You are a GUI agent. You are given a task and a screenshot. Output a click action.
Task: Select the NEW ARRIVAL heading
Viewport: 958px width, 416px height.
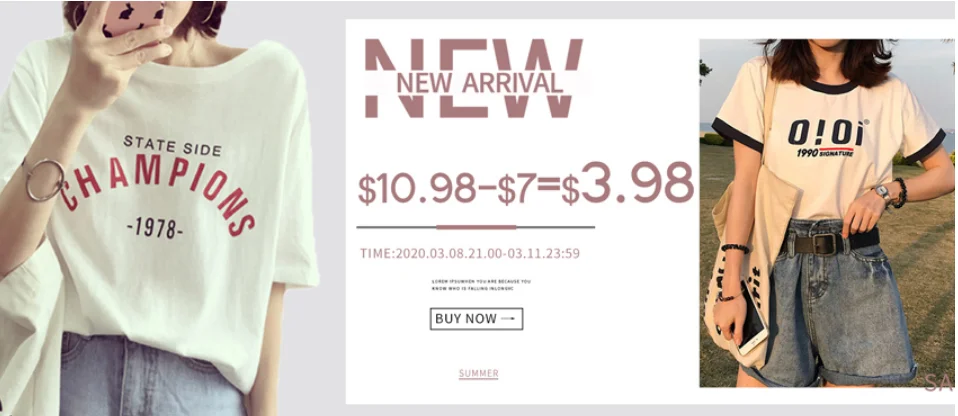[480, 82]
